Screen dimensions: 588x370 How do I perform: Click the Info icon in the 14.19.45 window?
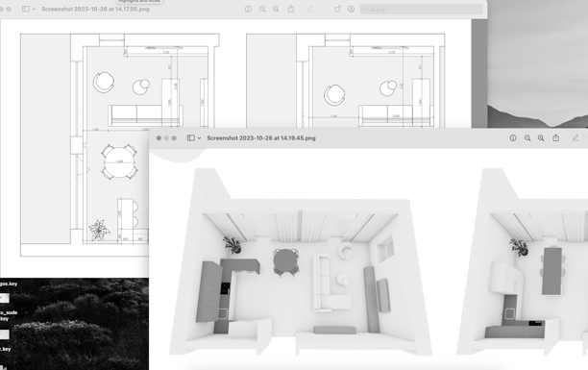[x=513, y=138]
